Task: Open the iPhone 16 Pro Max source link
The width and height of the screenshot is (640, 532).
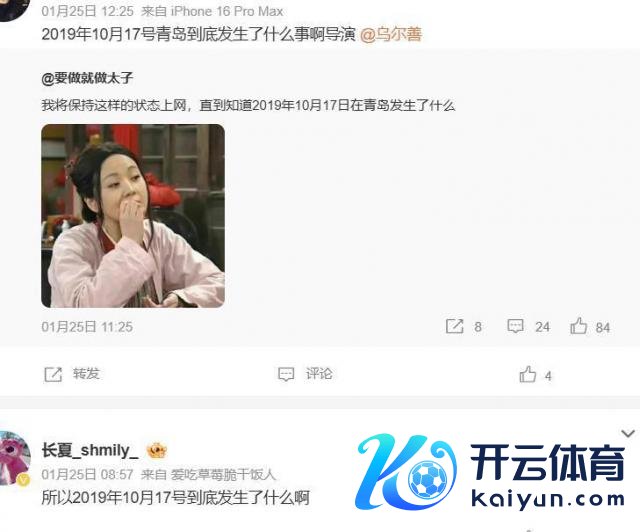Action: (x=227, y=11)
